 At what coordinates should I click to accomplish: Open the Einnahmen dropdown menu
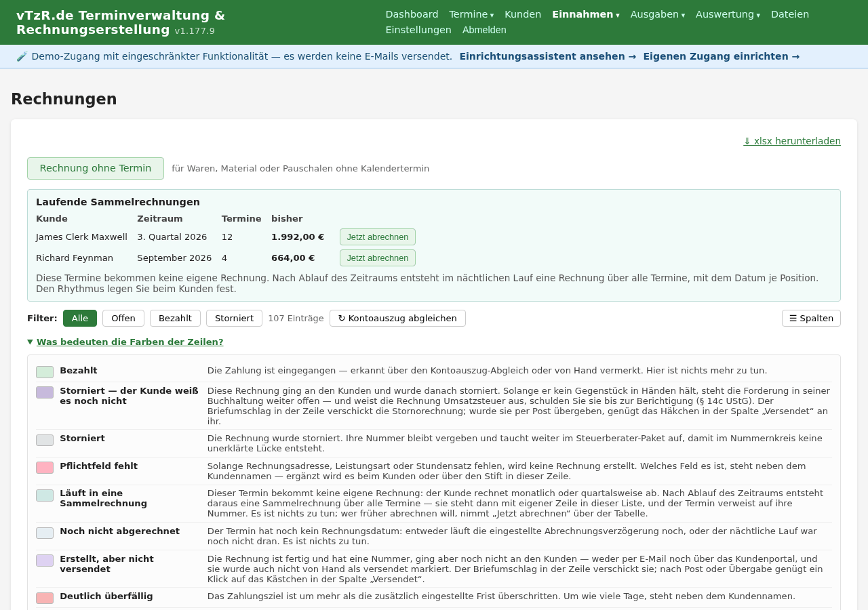click(586, 14)
